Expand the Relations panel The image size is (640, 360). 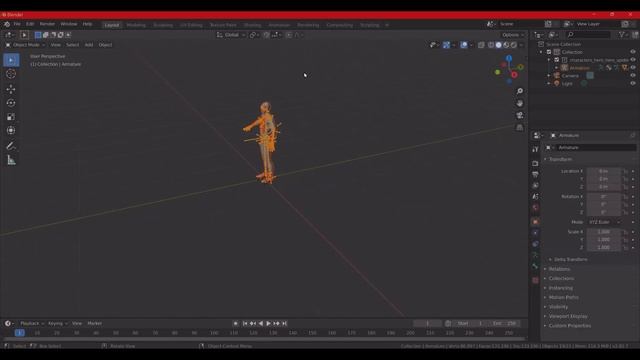[x=559, y=269]
